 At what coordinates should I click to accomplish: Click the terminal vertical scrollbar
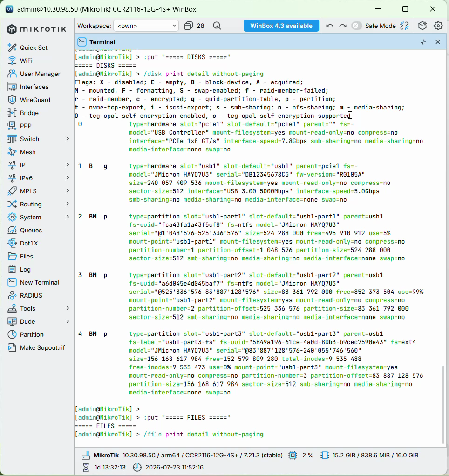[443, 405]
